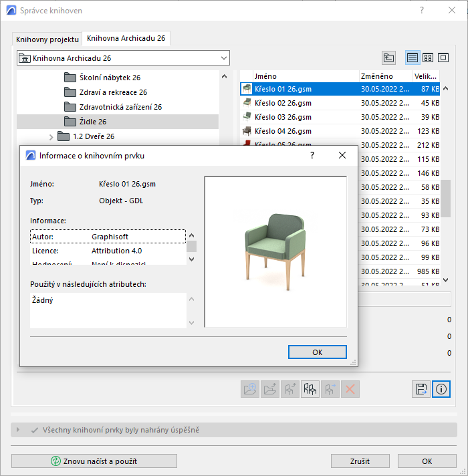Expand the status message disclosure triangle
Image resolution: width=468 pixels, height=476 pixels.
click(18, 430)
